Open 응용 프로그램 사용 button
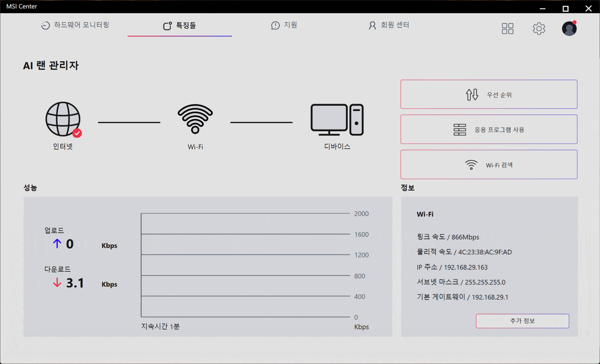Screen dimensions: 600x364 click(x=489, y=130)
